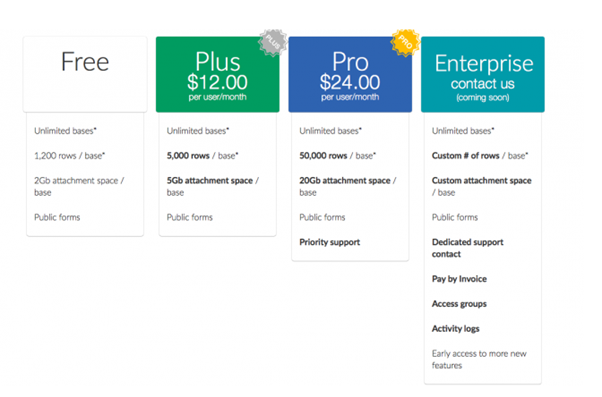The image size is (602, 397).
Task: Choose the green Plus plan header
Action: coord(218,74)
